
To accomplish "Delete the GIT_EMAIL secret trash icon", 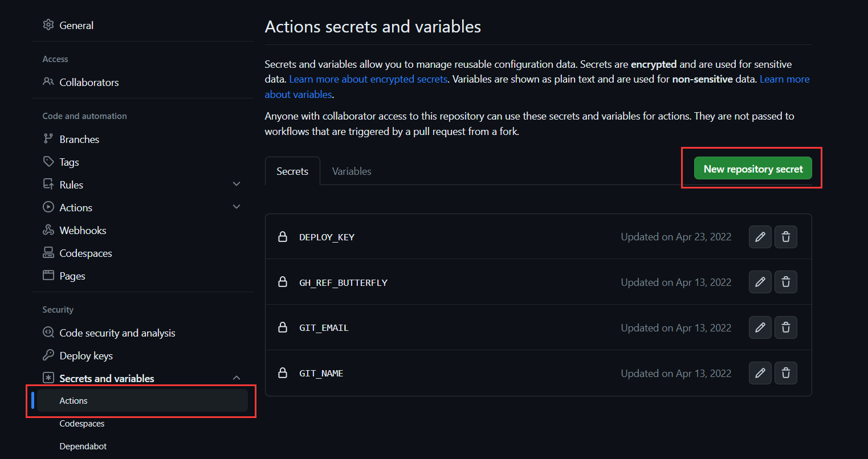I will pos(785,327).
